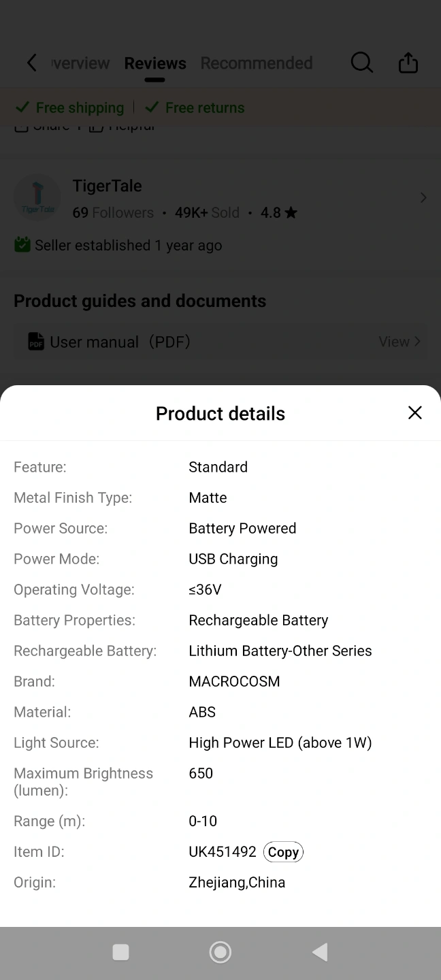Close the Product details sheet
441x980 pixels.
tap(415, 412)
